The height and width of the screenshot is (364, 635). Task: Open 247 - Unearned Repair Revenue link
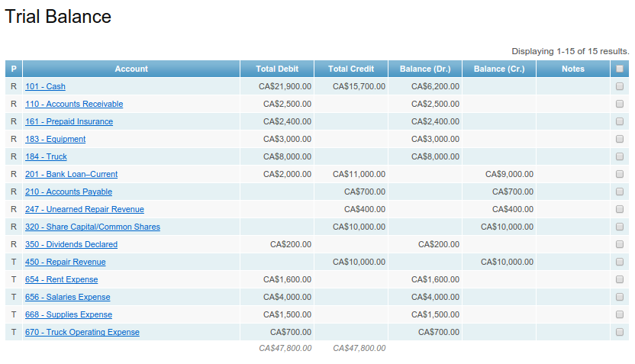point(84,209)
